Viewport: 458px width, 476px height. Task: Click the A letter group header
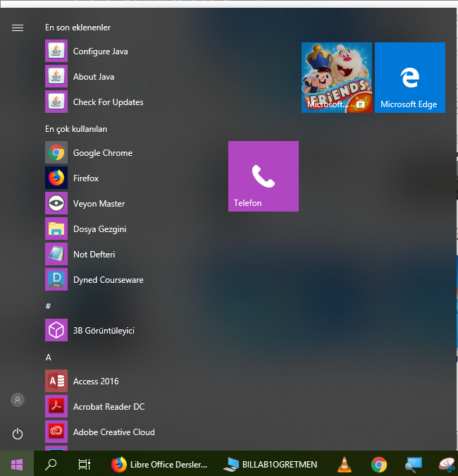tap(49, 357)
